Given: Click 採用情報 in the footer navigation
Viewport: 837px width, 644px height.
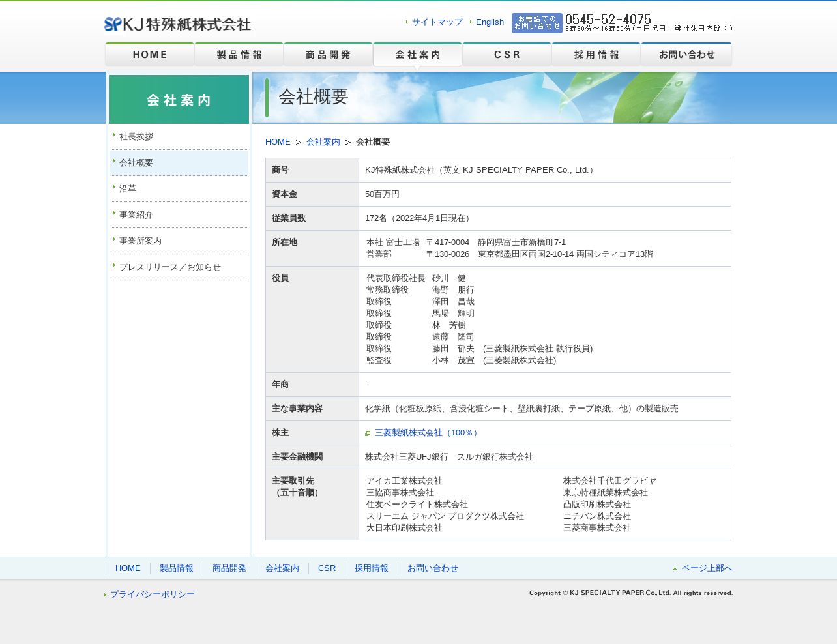Looking at the screenshot, I should click(x=372, y=568).
